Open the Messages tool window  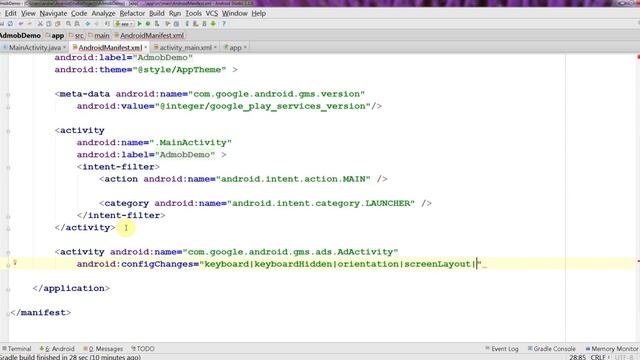[103, 349]
